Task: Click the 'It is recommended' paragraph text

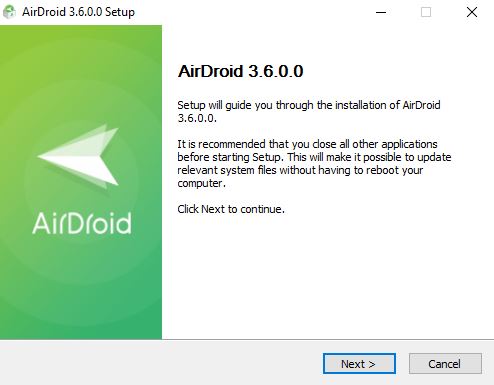Action: tap(314, 163)
